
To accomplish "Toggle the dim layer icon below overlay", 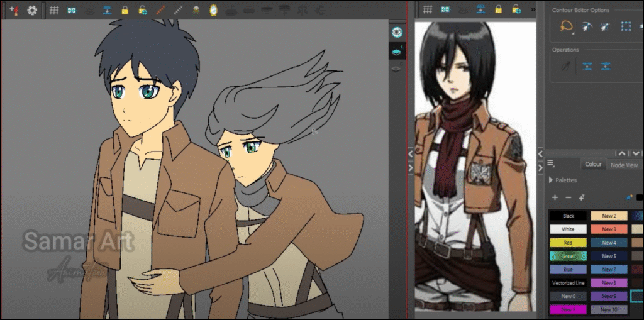I will tap(396, 69).
